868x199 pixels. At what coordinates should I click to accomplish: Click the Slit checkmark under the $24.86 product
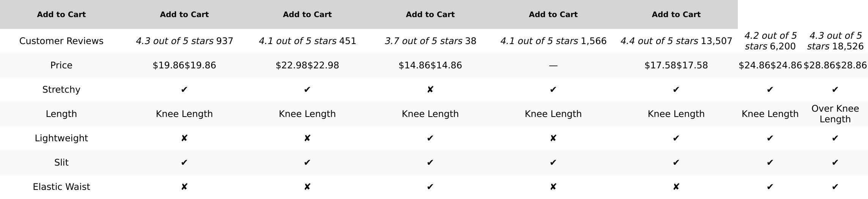(770, 163)
